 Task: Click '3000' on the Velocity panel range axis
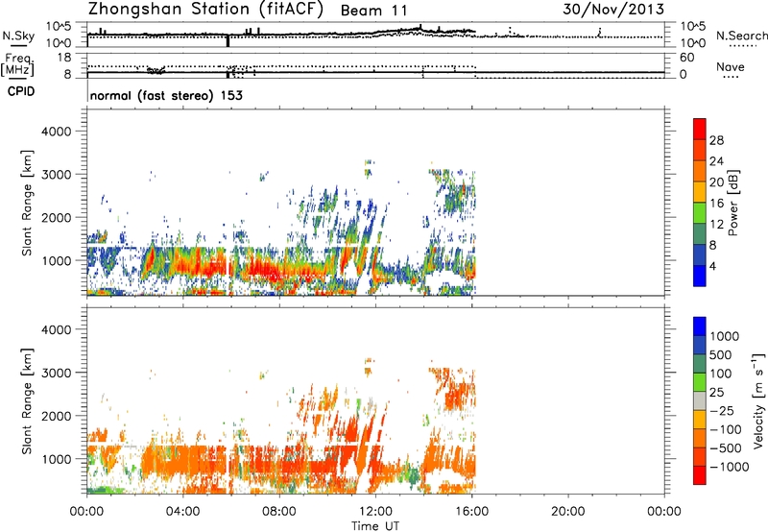(x=57, y=373)
